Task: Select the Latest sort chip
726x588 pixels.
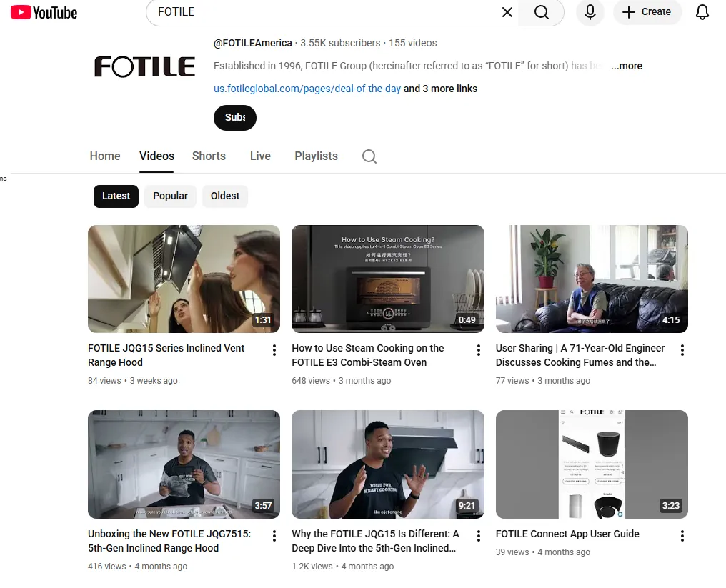Action: click(116, 196)
